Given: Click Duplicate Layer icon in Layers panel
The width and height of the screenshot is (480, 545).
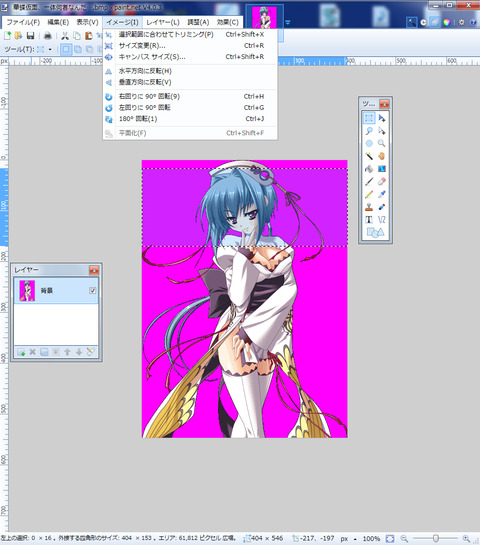Looking at the screenshot, I should pyautogui.click(x=44, y=352).
